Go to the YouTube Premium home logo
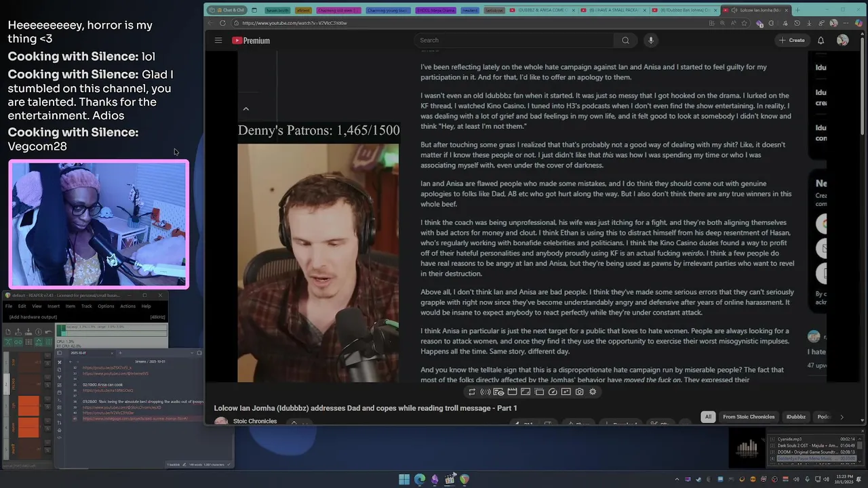The image size is (868, 488). tap(251, 41)
